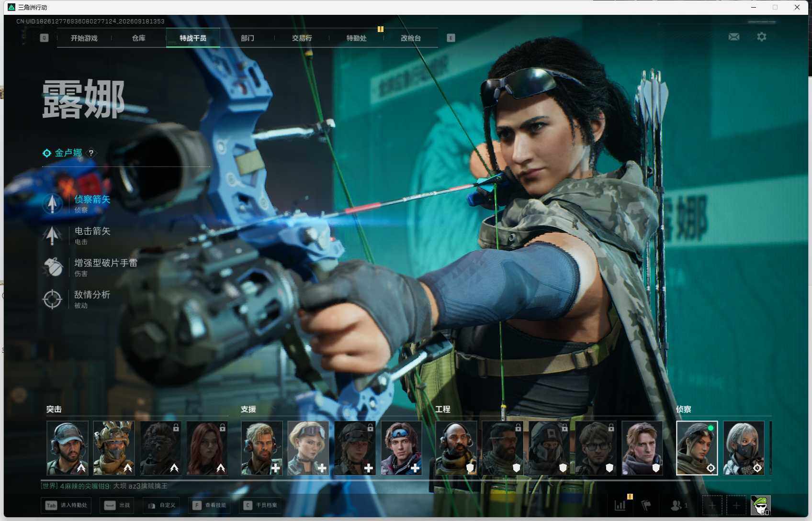Screen dimensions: 812x521
Task: Click the second empty squad slot plus
Action: point(736,505)
